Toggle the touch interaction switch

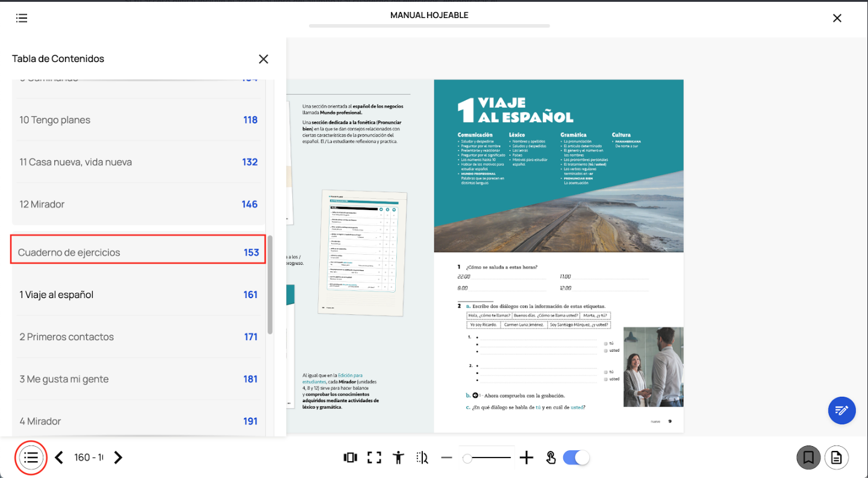pyautogui.click(x=576, y=458)
